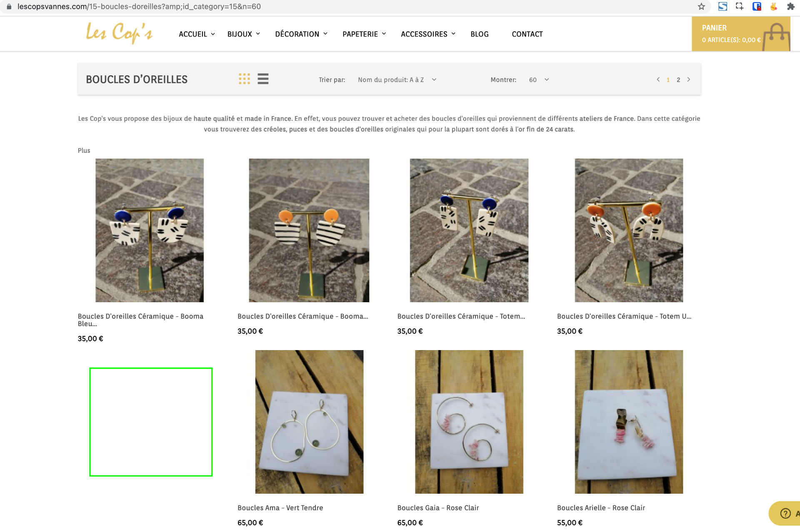This screenshot has height=532, width=800.
Task: Open Boucles Céramique Booma Bleu product title
Action: click(140, 320)
